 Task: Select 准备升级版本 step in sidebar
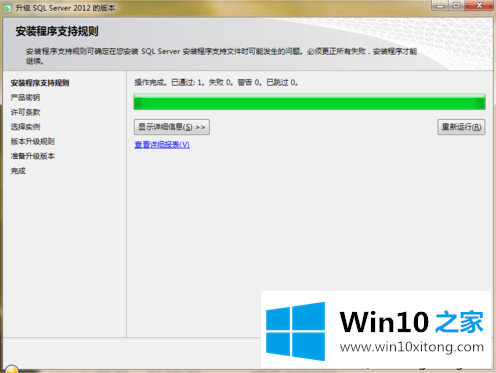pos(33,156)
